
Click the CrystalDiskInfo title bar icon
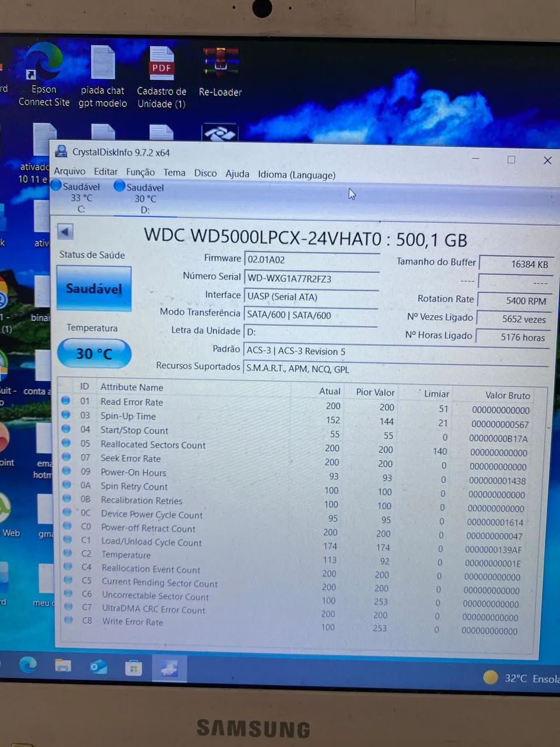[61, 152]
